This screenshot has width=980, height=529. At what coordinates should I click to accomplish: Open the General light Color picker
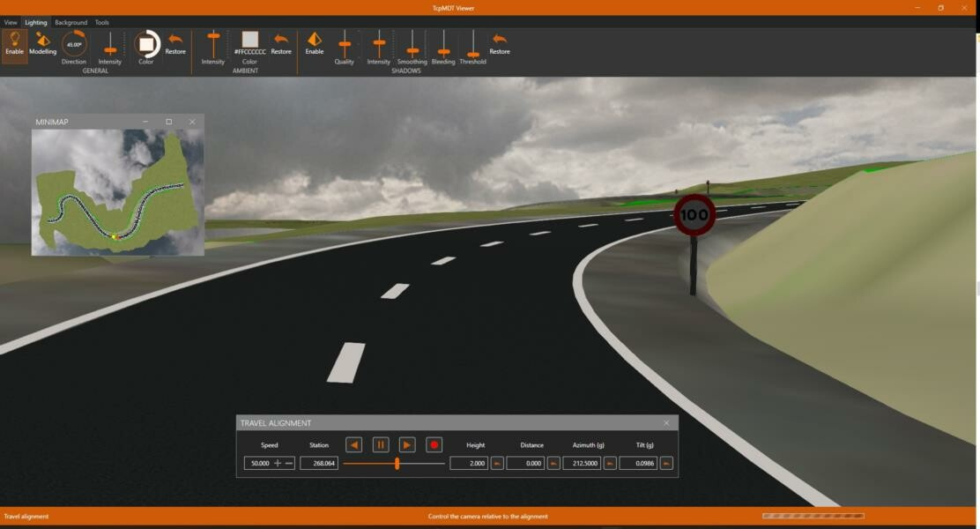pyautogui.click(x=146, y=44)
